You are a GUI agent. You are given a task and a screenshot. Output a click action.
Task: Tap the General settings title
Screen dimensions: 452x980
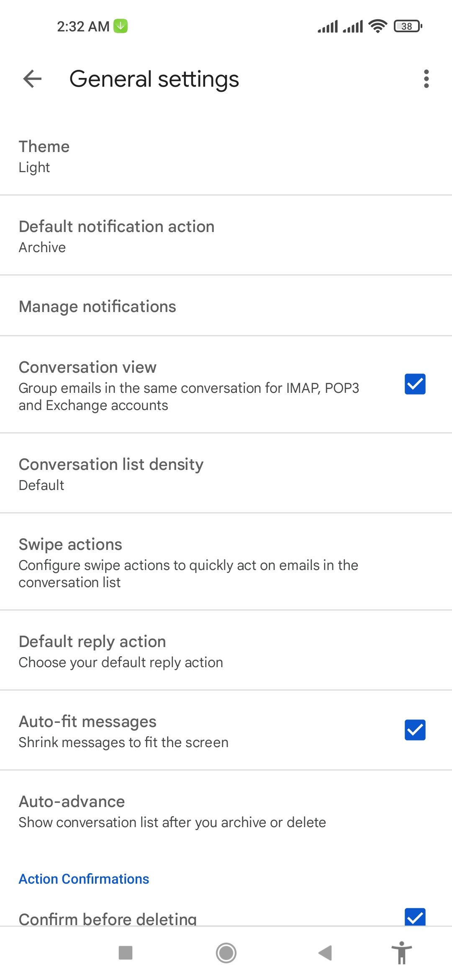pos(154,80)
